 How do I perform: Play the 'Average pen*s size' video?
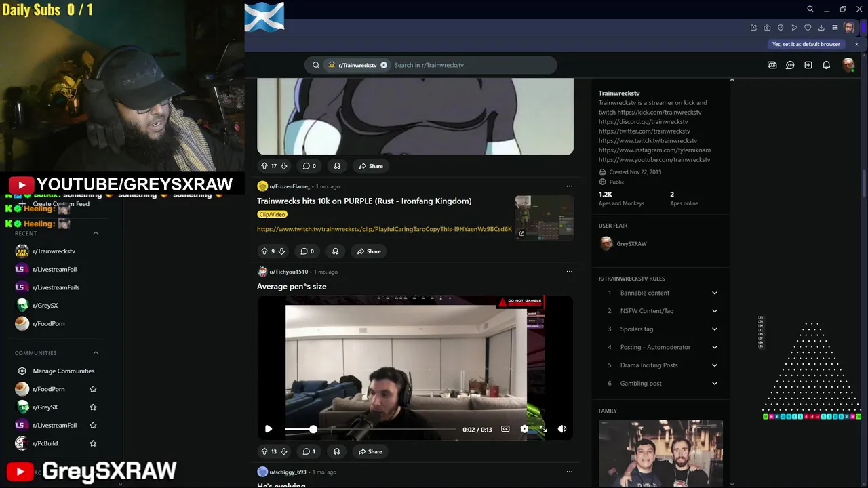click(269, 429)
